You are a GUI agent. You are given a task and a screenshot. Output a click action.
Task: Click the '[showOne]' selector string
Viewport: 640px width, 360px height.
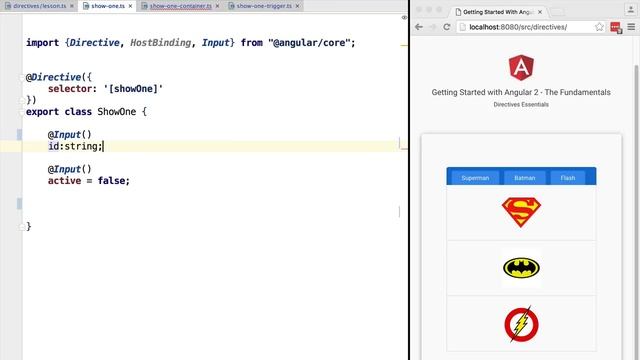point(133,89)
